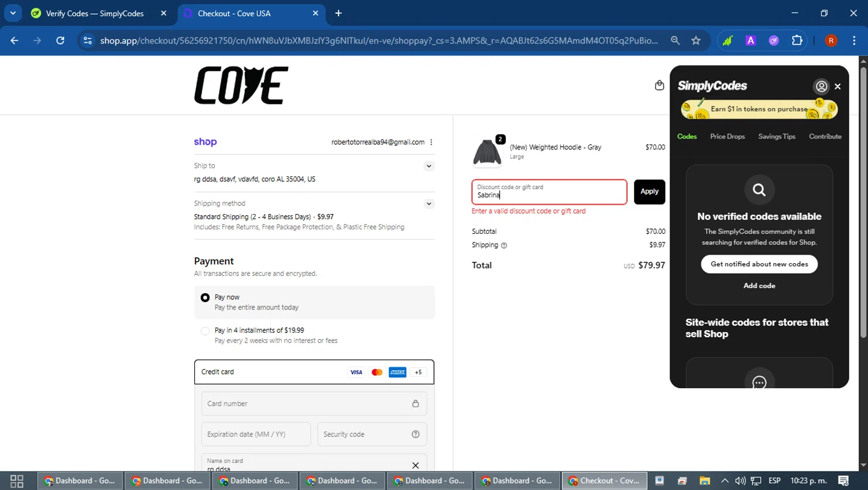Show the +5 more card types
Viewport: 868px width, 490px height.
coord(418,372)
